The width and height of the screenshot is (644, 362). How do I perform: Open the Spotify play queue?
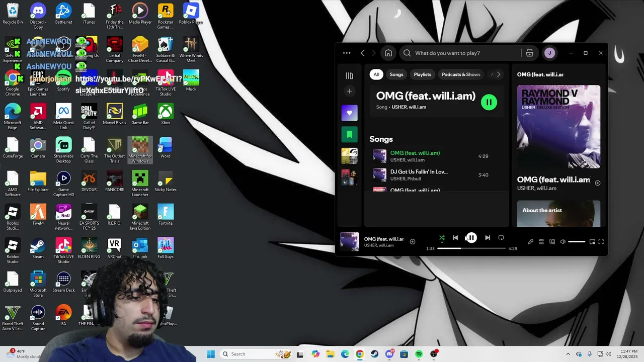tap(541, 242)
